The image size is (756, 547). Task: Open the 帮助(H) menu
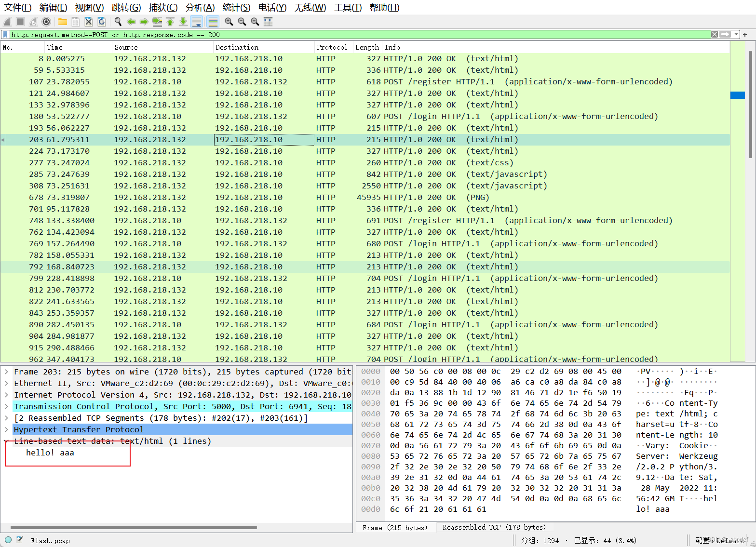pos(385,7)
